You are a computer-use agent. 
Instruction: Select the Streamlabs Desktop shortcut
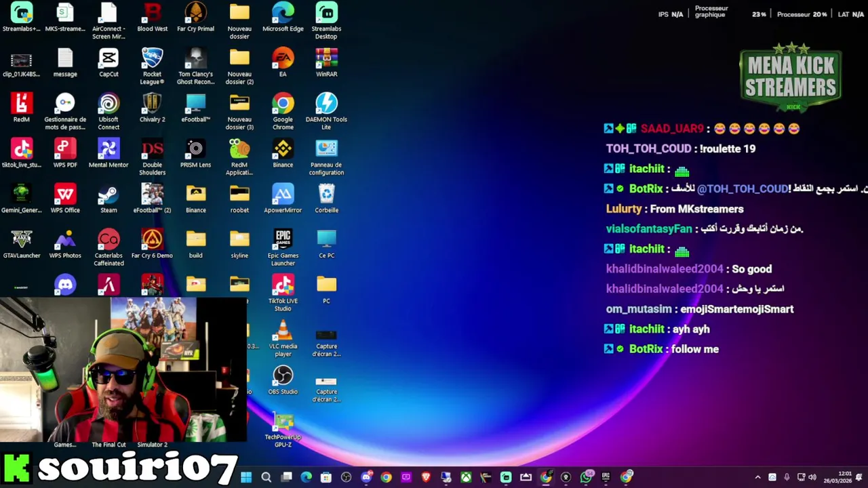click(x=326, y=21)
